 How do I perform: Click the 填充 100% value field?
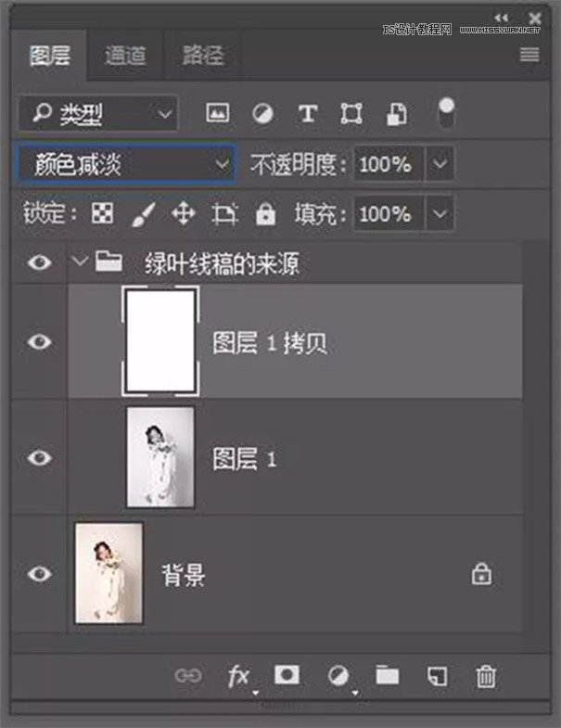[x=389, y=214]
